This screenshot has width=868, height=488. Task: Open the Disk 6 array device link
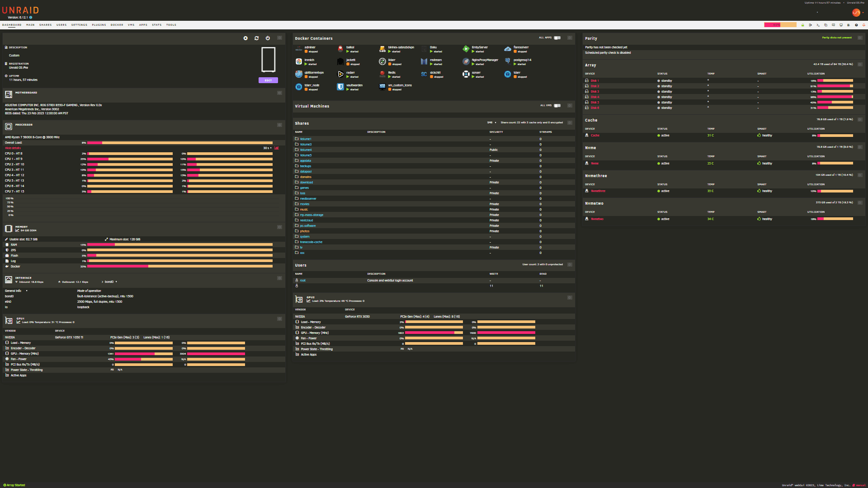click(x=595, y=108)
